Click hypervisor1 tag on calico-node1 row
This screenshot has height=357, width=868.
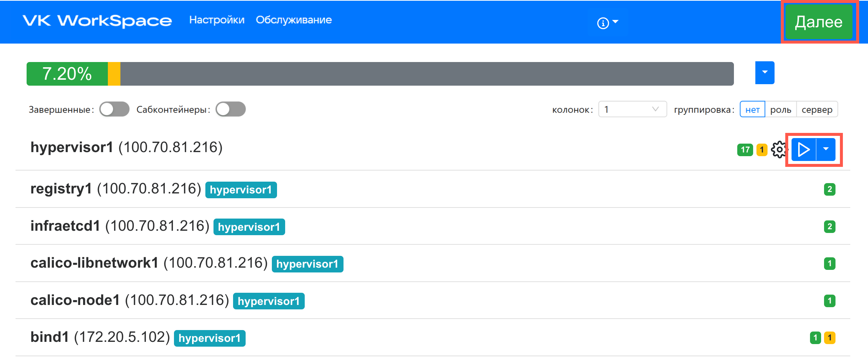point(269,301)
